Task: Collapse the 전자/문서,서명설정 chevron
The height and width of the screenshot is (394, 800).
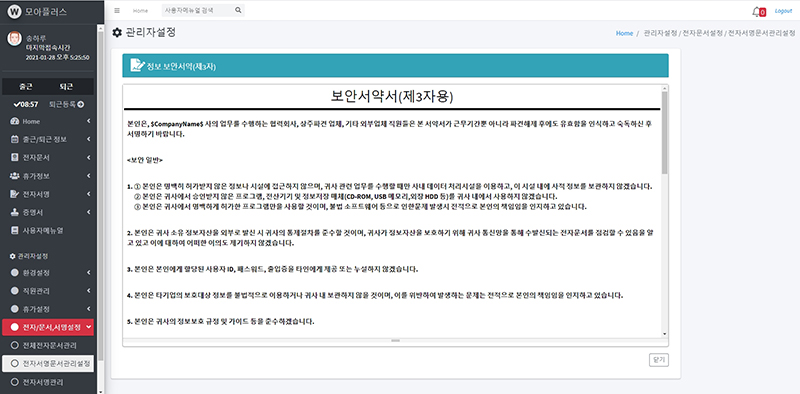Action: tap(89, 327)
